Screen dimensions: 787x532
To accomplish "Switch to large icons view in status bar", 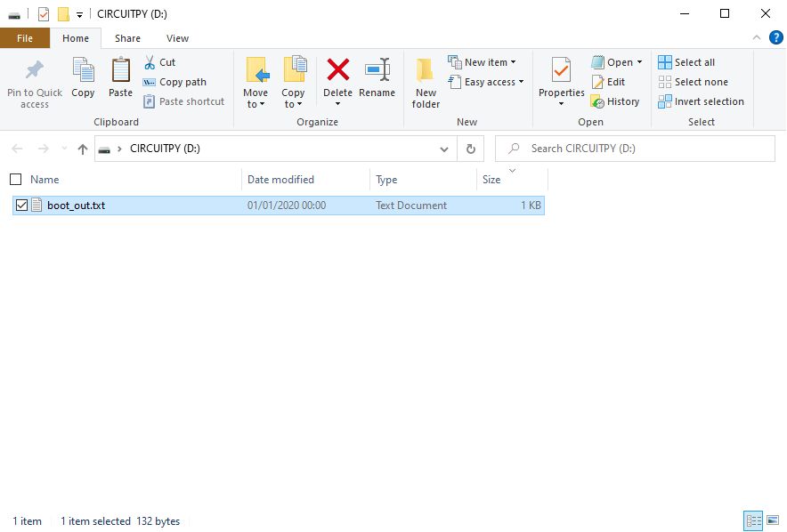I will point(773,520).
